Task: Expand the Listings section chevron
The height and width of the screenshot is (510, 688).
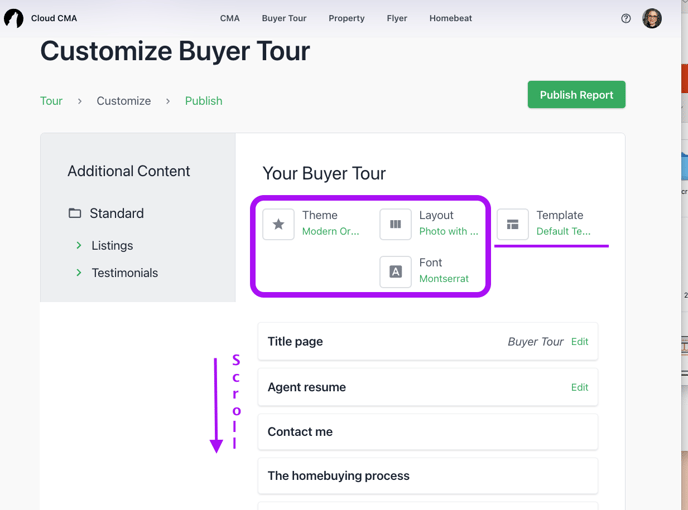Action: pyautogui.click(x=79, y=245)
